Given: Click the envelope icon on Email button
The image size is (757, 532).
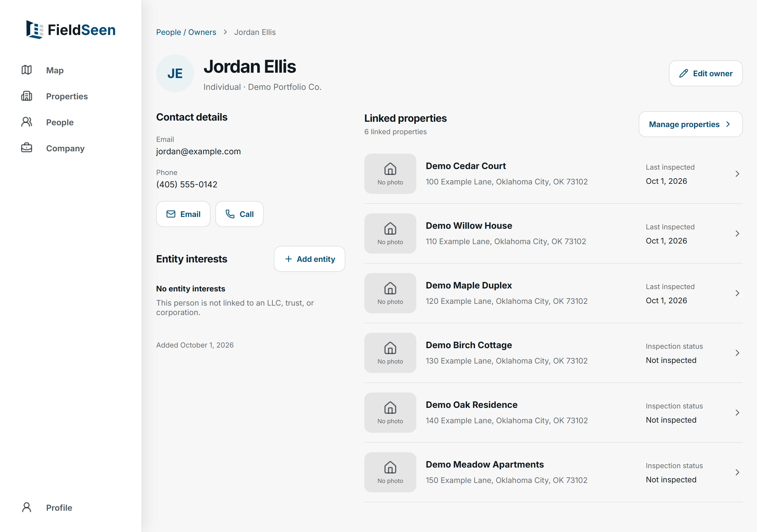Looking at the screenshot, I should (171, 214).
